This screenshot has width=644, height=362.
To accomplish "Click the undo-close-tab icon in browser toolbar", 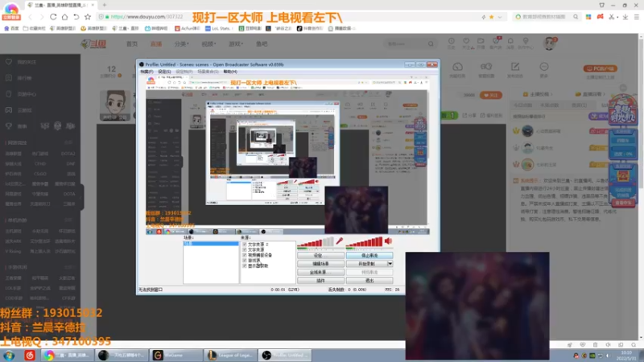I will (76, 17).
